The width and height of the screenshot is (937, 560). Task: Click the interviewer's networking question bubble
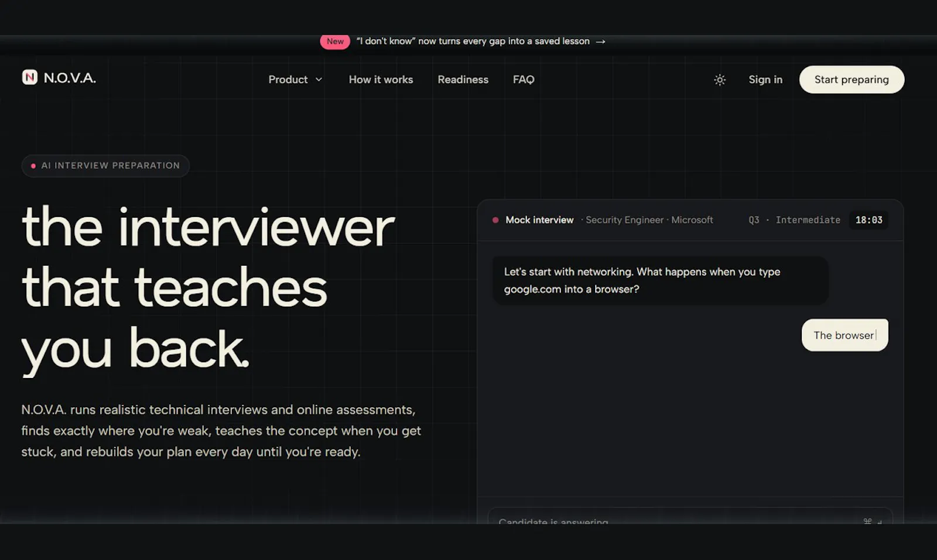pyautogui.click(x=660, y=280)
